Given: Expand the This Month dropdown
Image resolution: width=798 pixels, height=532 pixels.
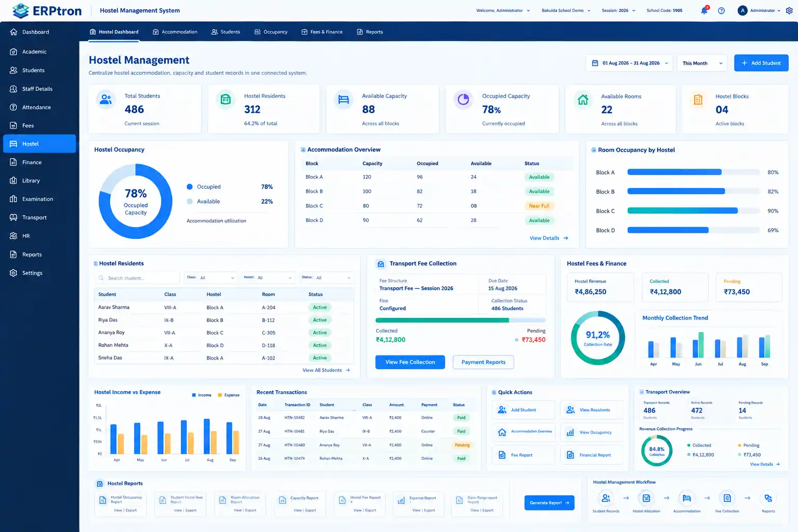Looking at the screenshot, I should (x=702, y=63).
